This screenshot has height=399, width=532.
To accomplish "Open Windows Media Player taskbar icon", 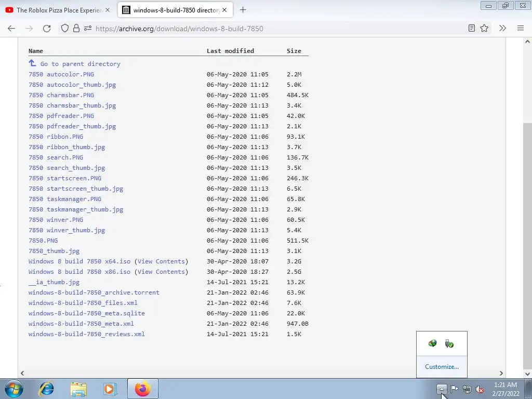I will [110, 389].
